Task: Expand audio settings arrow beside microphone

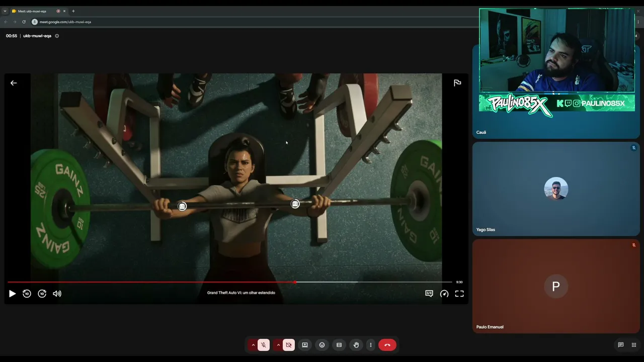Action: coord(253,345)
